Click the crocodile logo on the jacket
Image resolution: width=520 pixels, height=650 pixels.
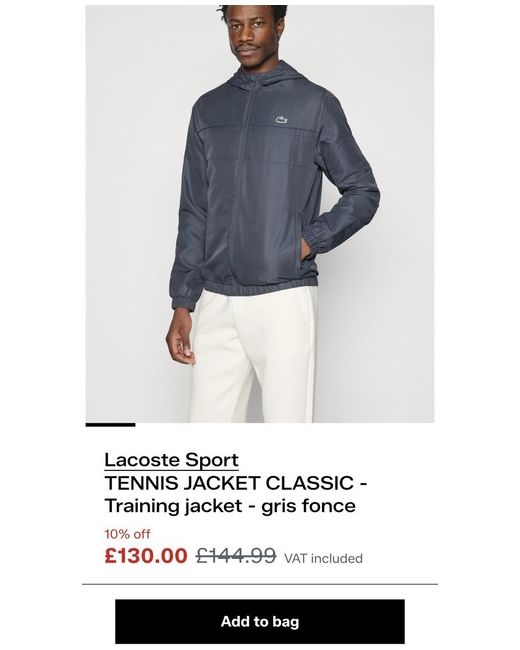282,120
